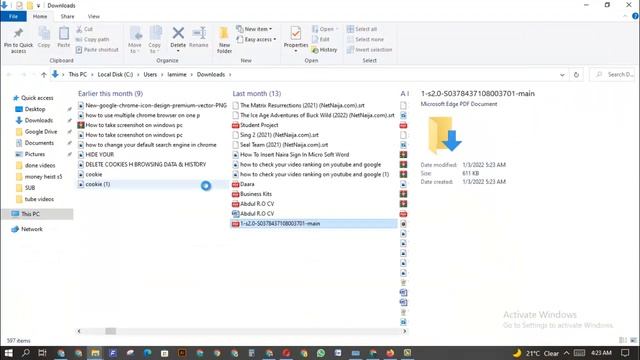Click This PC in address breadcrumb
The image size is (640, 360).
point(78,75)
